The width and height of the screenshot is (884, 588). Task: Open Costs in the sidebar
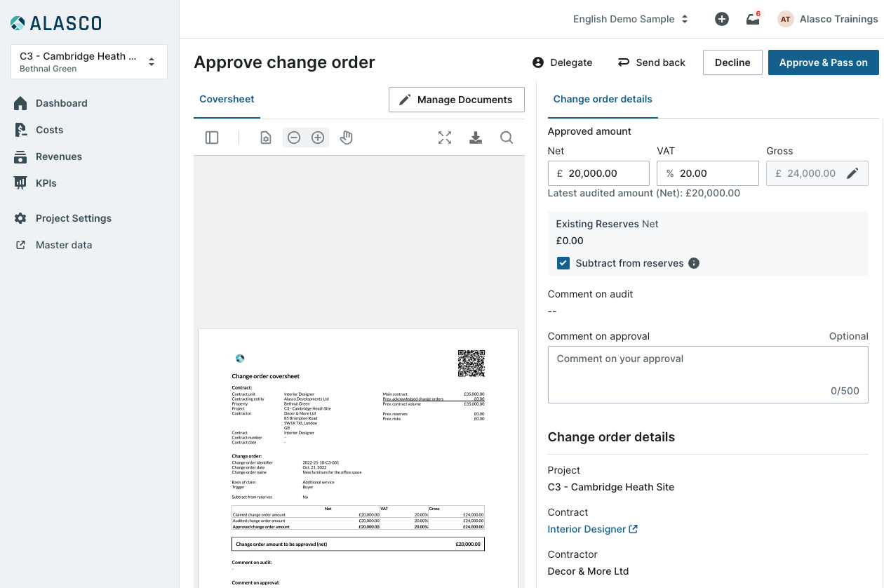click(x=49, y=130)
